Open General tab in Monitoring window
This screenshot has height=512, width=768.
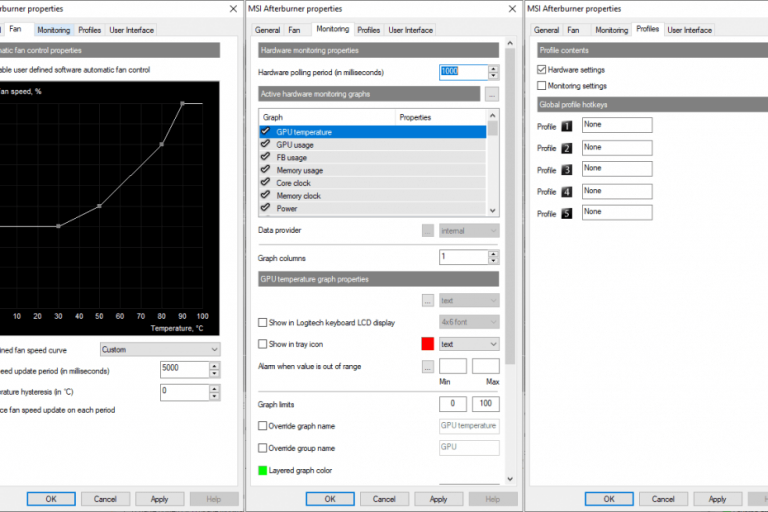pos(267,30)
